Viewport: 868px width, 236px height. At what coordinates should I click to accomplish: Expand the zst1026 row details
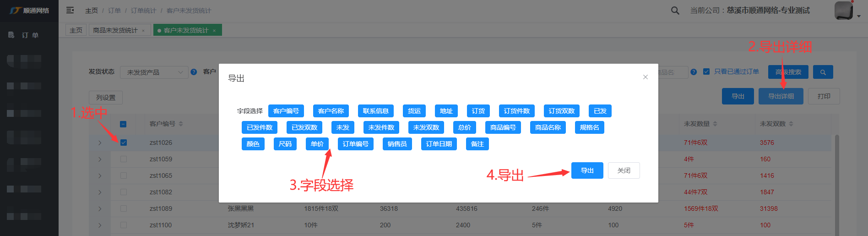click(x=100, y=143)
